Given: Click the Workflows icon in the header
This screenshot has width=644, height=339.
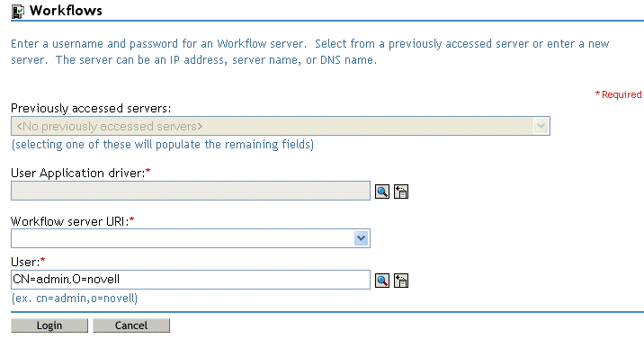Looking at the screenshot, I should 18,12.
